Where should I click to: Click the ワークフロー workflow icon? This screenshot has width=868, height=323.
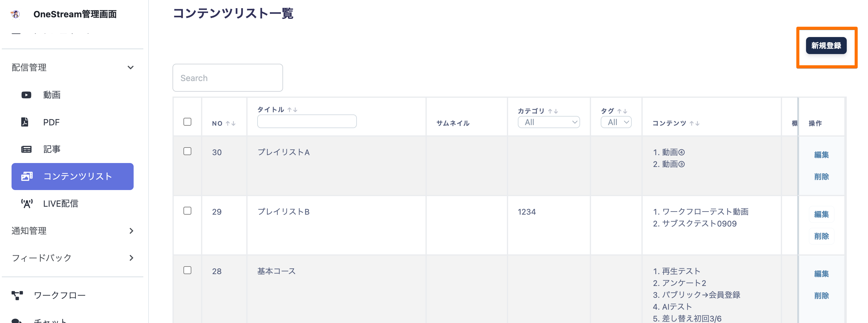point(17,295)
